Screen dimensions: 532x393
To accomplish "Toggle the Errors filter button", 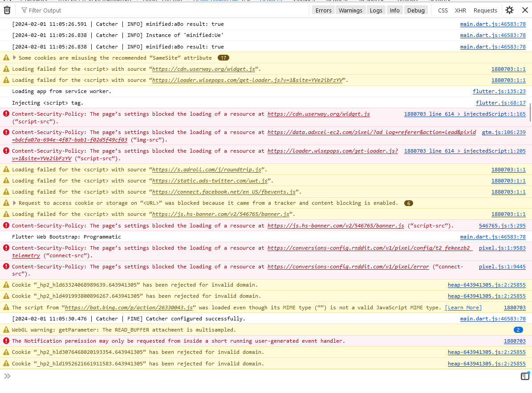I will click(x=323, y=10).
